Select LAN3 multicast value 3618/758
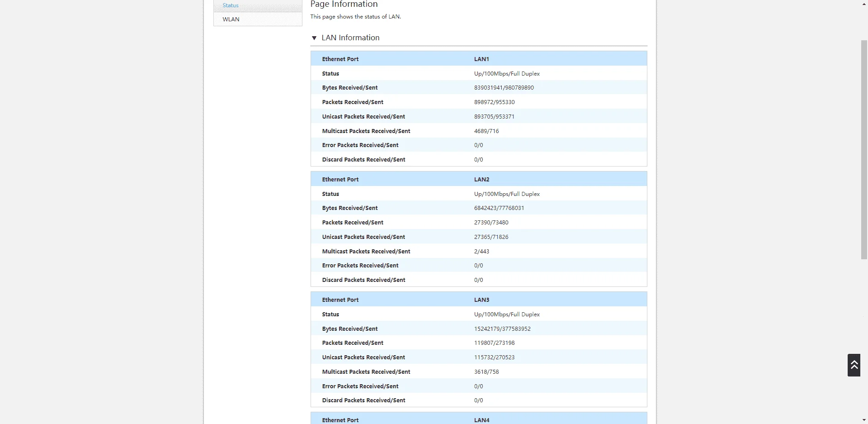The height and width of the screenshot is (424, 868). tap(486, 372)
